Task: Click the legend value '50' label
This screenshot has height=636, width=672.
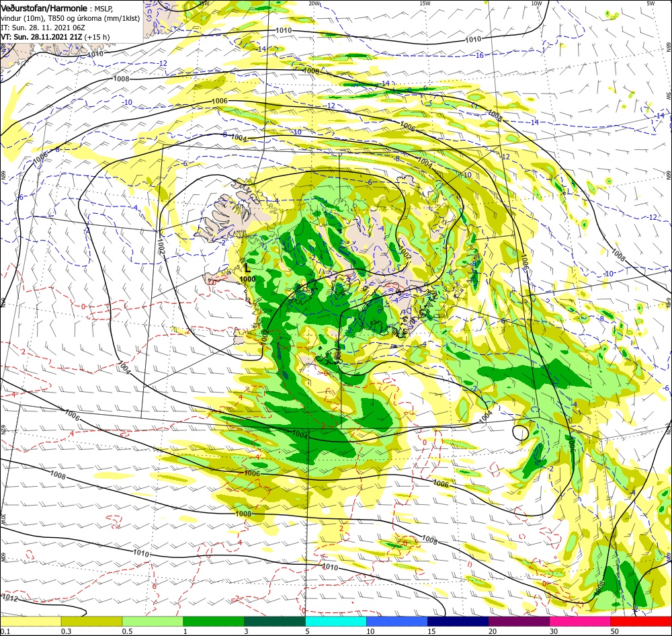Action: 615,631
